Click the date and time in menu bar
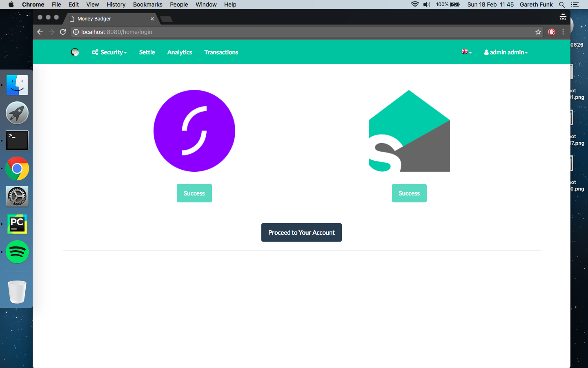The width and height of the screenshot is (588, 368). tap(490, 4)
